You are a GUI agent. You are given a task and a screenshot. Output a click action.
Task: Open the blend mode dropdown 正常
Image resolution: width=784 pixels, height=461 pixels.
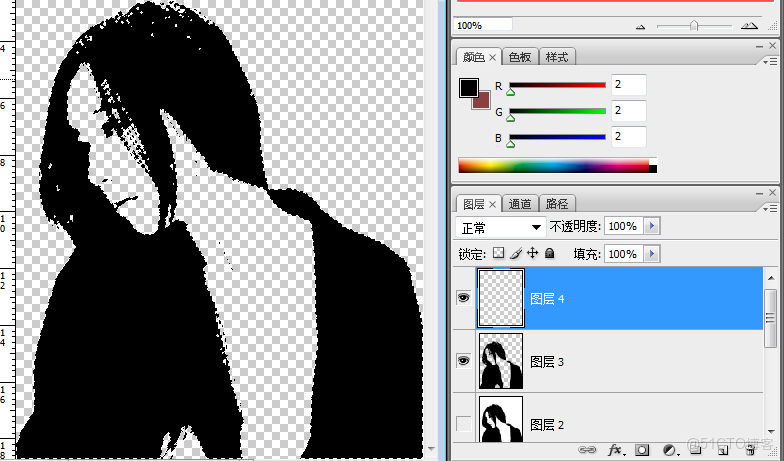coord(500,228)
